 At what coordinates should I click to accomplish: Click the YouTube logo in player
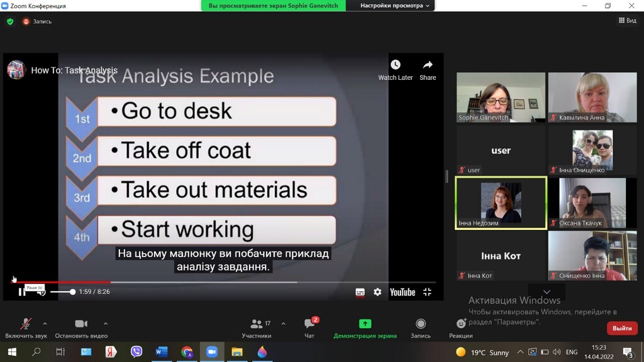(x=402, y=292)
